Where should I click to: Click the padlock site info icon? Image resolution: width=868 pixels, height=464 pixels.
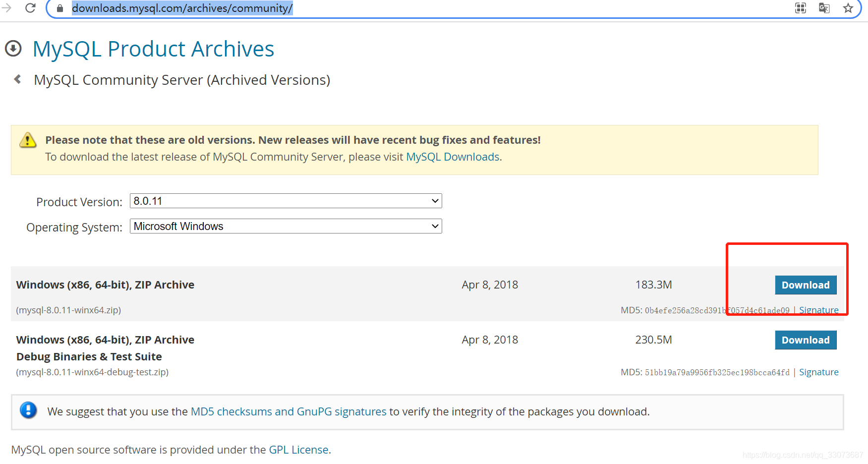click(x=60, y=8)
